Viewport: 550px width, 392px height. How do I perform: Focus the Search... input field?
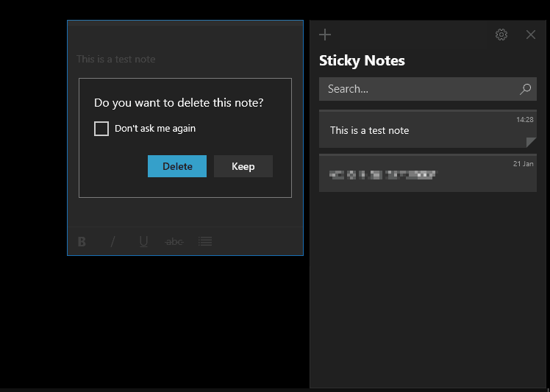(428, 89)
